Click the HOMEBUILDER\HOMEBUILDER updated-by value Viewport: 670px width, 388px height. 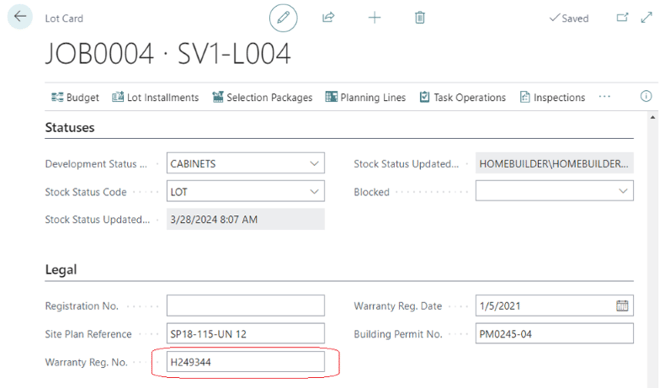[553, 164]
